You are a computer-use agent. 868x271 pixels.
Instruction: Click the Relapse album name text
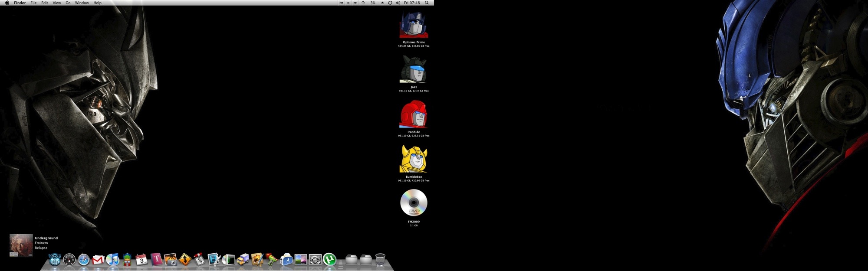tap(41, 248)
